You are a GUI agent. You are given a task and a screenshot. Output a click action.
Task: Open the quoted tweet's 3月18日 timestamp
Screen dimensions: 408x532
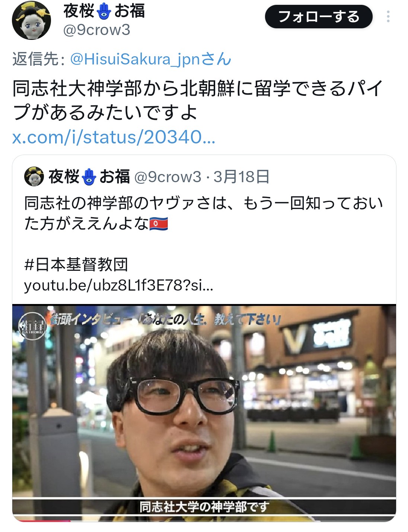click(x=241, y=177)
